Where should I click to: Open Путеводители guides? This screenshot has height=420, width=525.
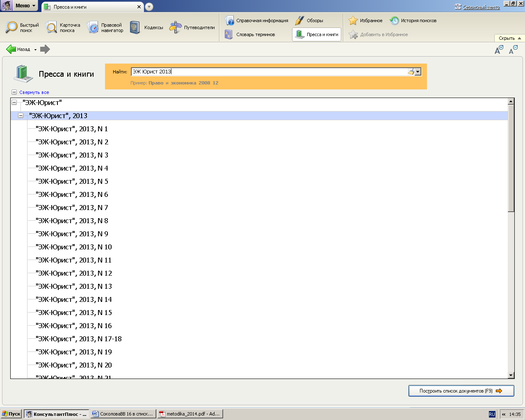pyautogui.click(x=192, y=27)
